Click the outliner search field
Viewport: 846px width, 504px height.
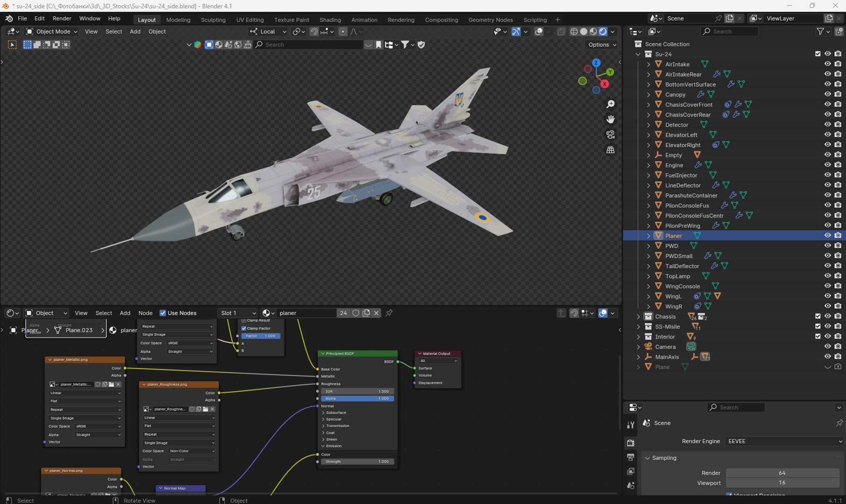(730, 32)
